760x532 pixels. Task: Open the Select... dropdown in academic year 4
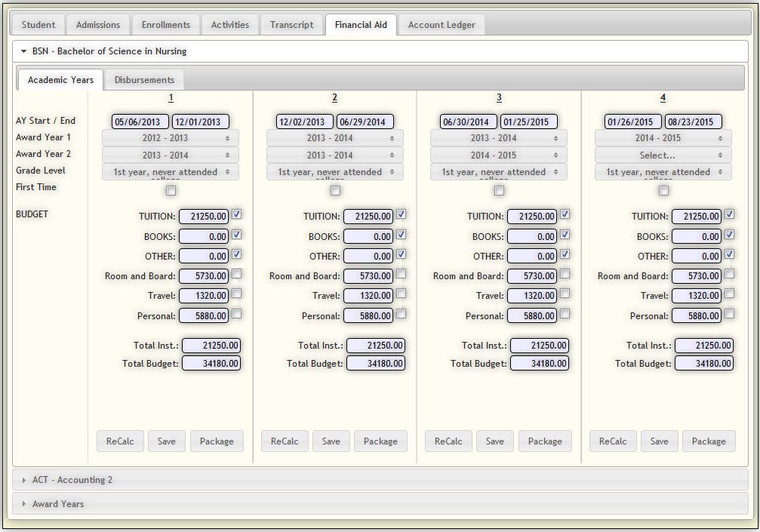663,155
